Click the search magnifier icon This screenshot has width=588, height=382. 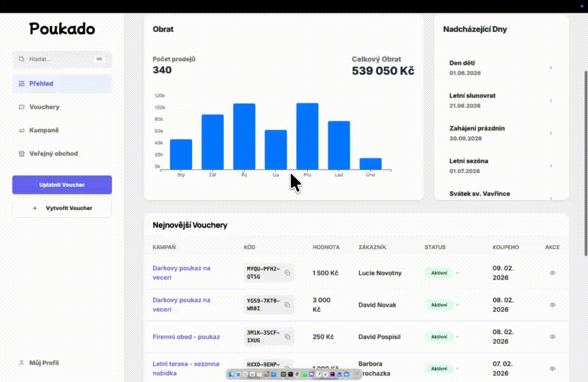click(x=22, y=59)
